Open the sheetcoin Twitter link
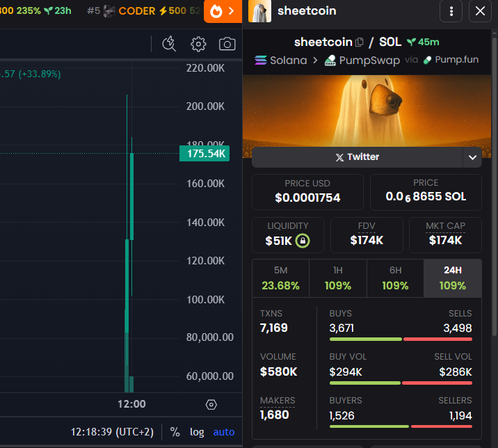 point(358,157)
